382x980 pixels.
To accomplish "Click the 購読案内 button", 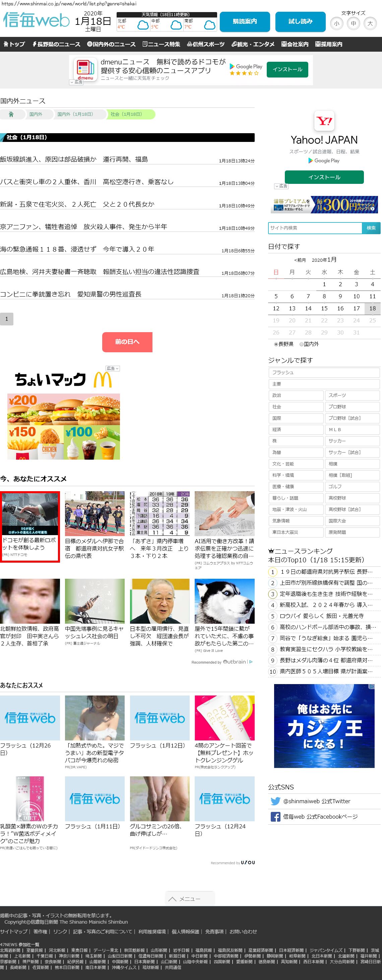I will 245,21.
